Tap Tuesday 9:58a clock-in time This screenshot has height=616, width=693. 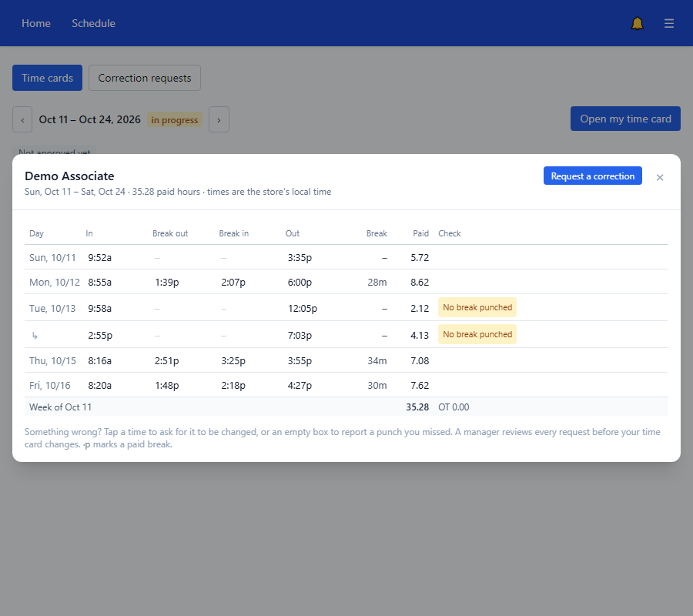99,309
